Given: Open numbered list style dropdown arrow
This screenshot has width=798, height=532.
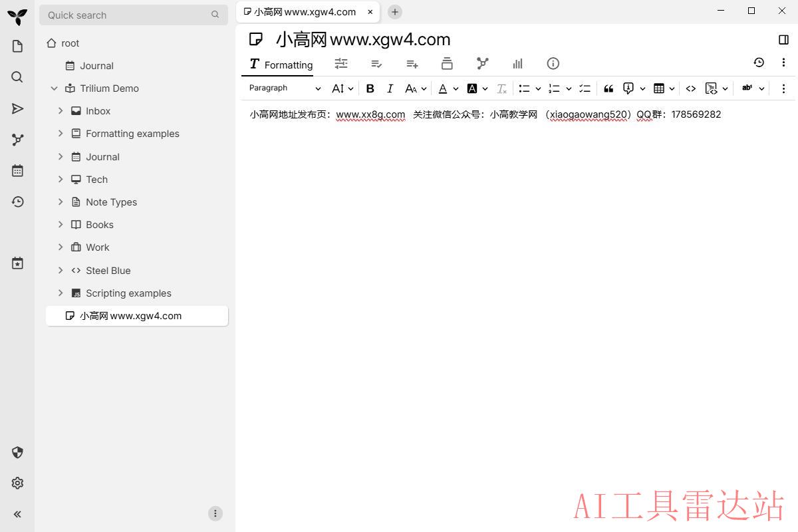Looking at the screenshot, I should click(x=569, y=88).
